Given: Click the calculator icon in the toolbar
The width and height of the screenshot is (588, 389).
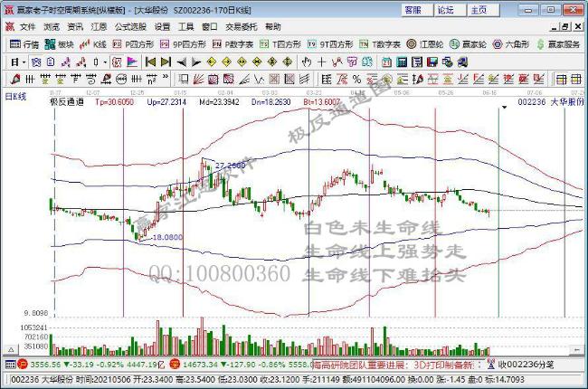Looking at the screenshot, I should coord(402,62).
